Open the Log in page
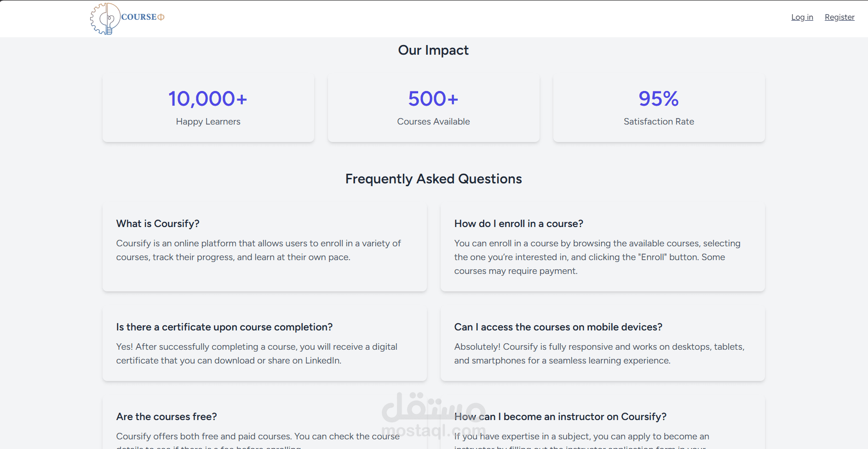This screenshot has width=868, height=449. click(x=802, y=17)
